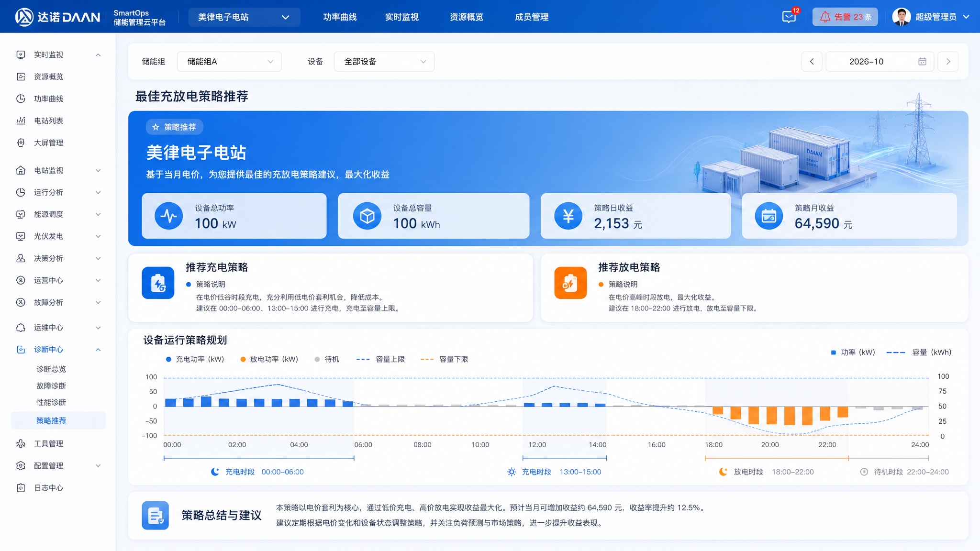Click the 2026-10 date input field
This screenshot has height=551, width=980.
pyautogui.click(x=880, y=61)
